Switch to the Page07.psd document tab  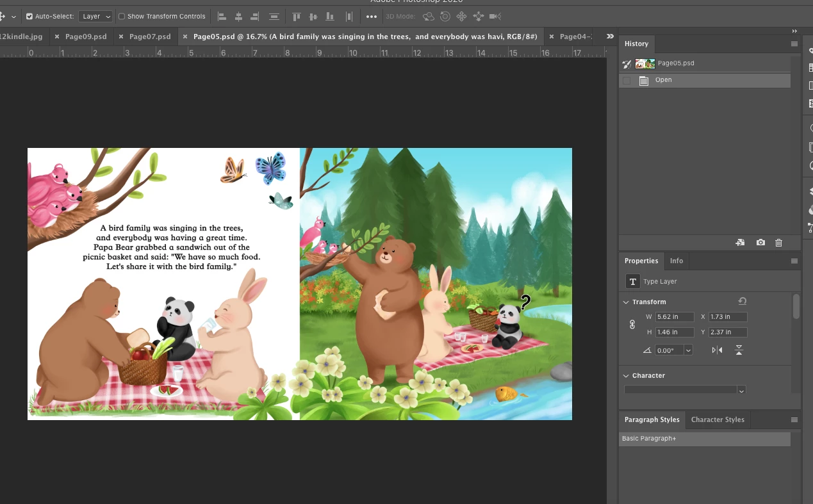tap(150, 37)
